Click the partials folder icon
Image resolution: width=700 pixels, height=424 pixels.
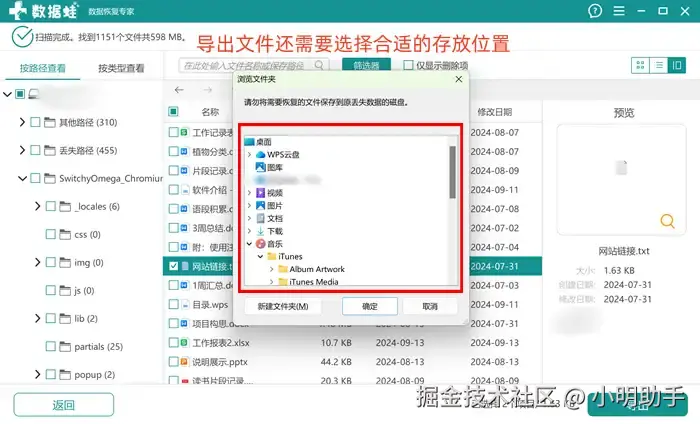pos(65,346)
